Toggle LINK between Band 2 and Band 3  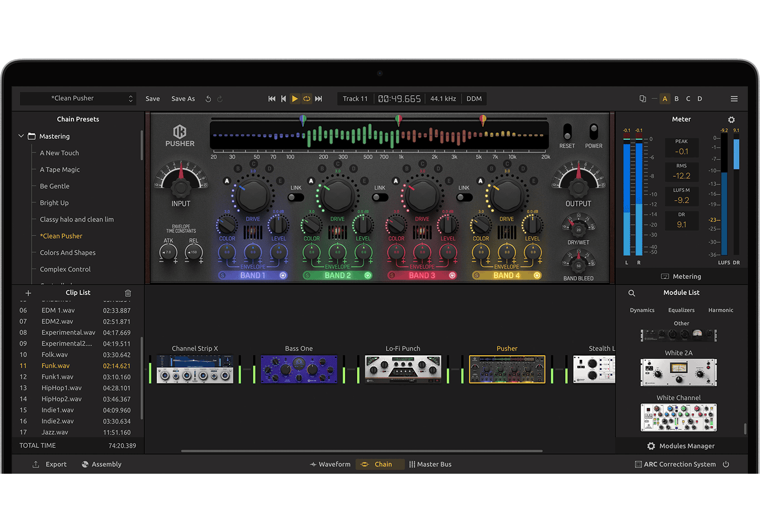pyautogui.click(x=380, y=197)
